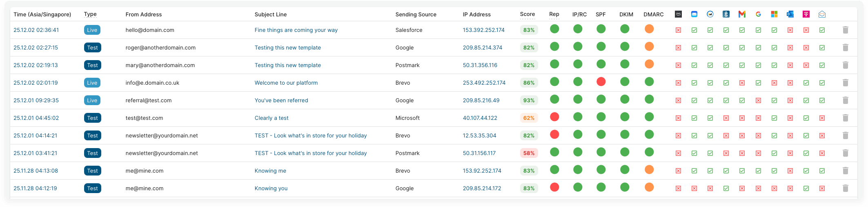Click the Apple Mail envelope icon

pyautogui.click(x=694, y=14)
